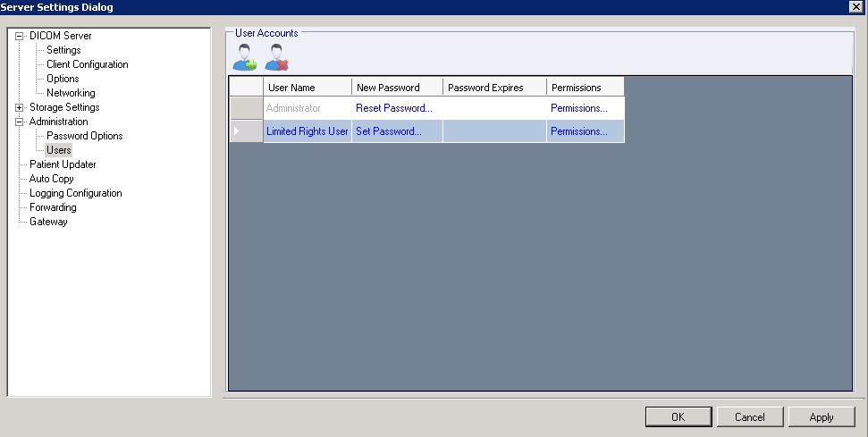
Task: Select DICOM Server in the tree
Action: coord(60,36)
